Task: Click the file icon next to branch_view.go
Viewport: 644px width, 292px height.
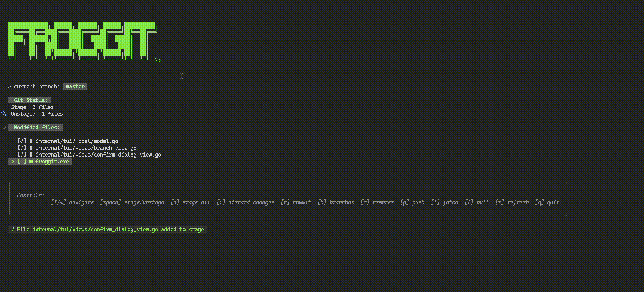Action: click(x=31, y=148)
